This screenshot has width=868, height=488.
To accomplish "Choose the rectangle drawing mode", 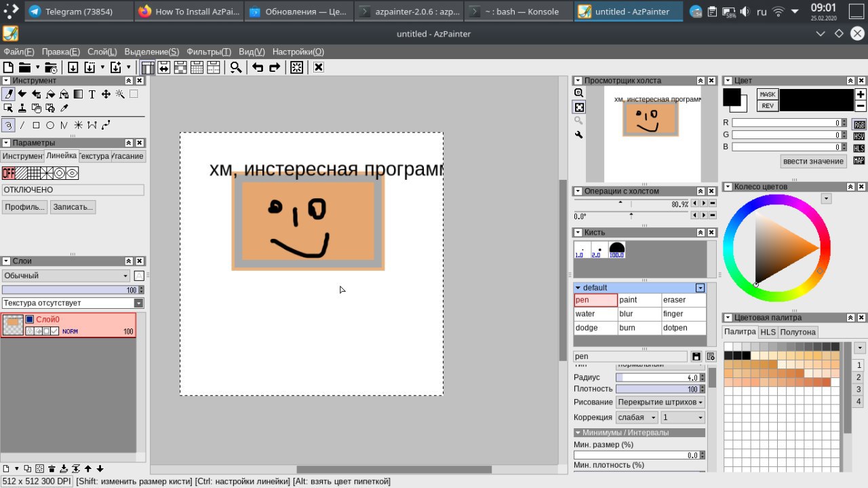I will [36, 125].
